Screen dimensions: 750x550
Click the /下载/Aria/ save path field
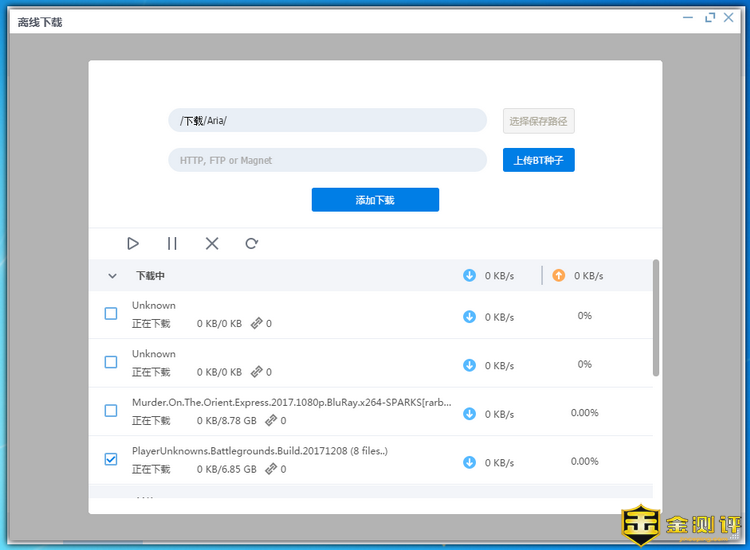(327, 121)
